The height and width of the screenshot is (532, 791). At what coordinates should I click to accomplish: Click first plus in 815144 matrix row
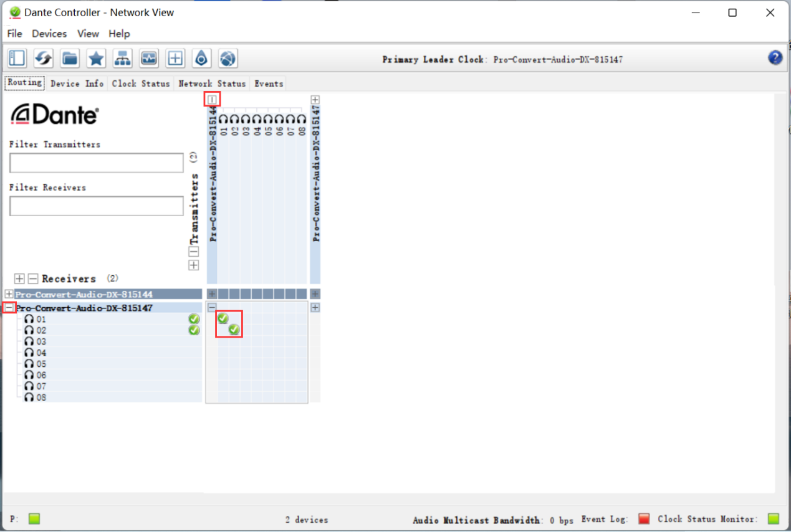coord(212,293)
